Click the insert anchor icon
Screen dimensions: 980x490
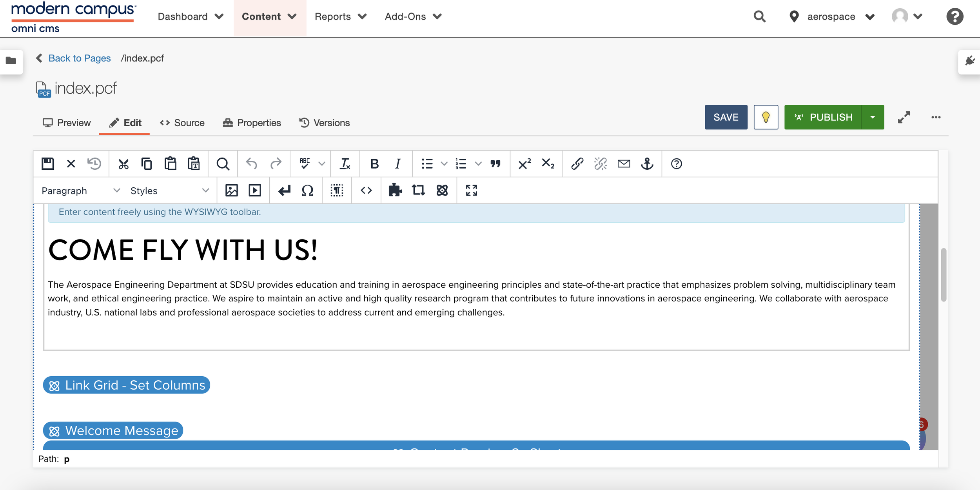click(x=647, y=164)
